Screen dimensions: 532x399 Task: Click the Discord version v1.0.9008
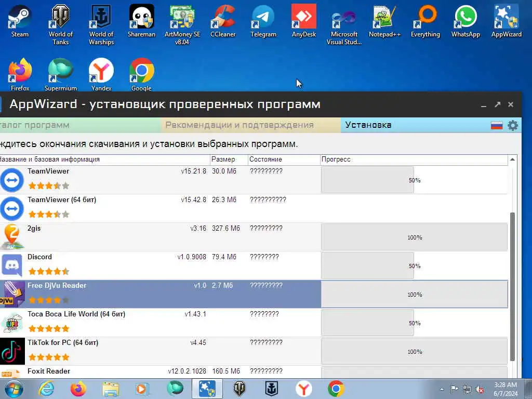point(192,257)
